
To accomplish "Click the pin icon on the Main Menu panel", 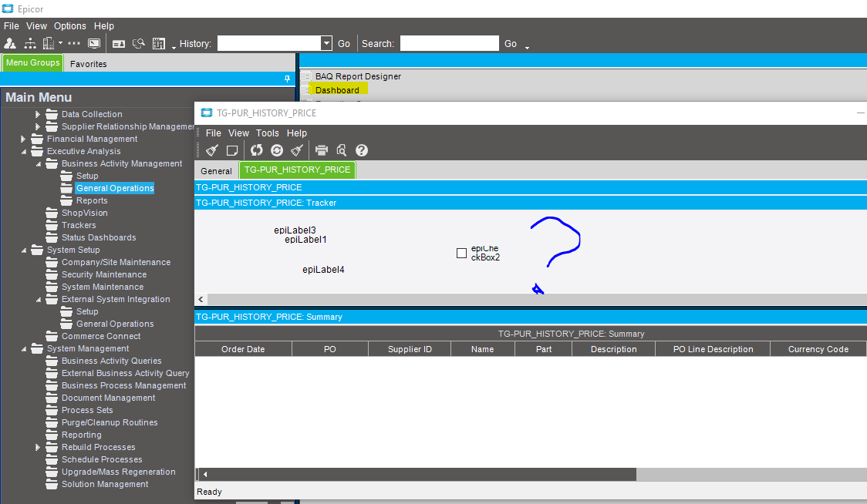I will pos(287,79).
